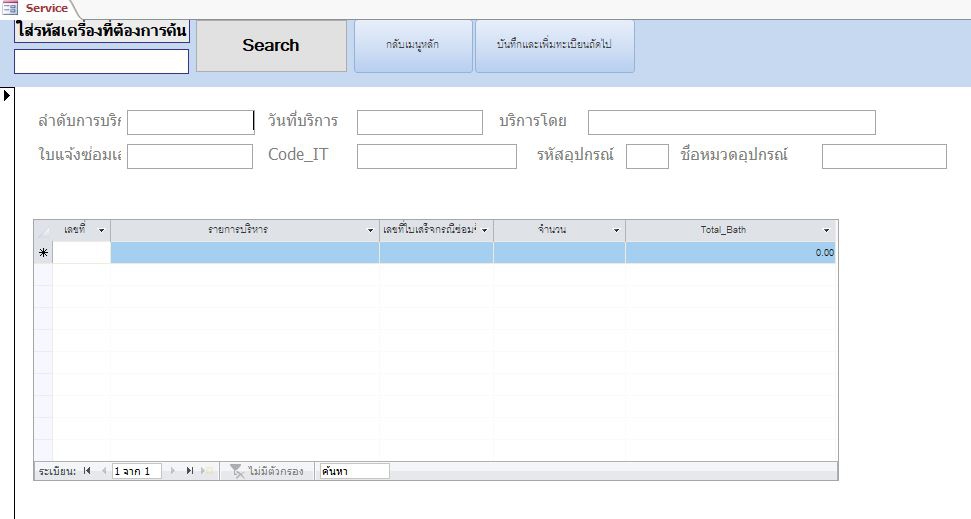
Task: Open the เลขที่ column dropdown arrow
Action: [102, 230]
